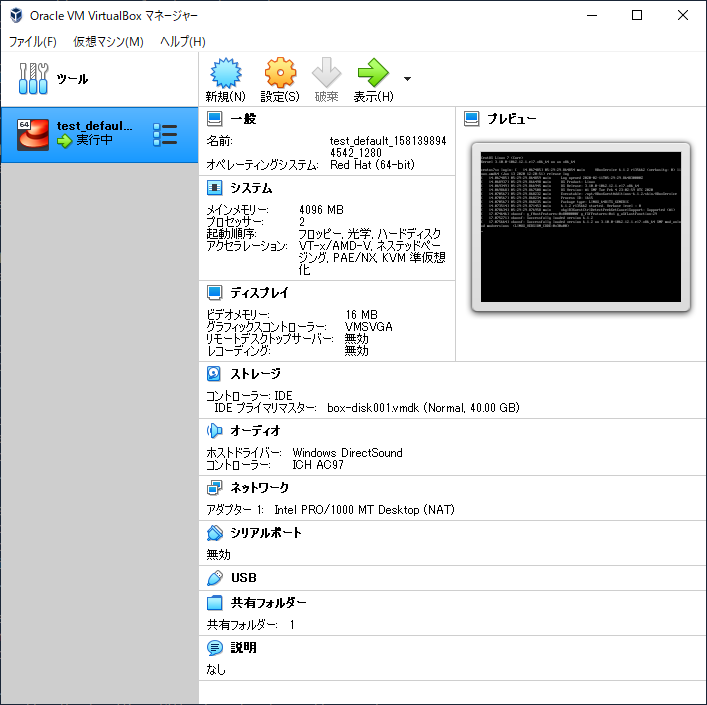The image size is (707, 705).
Task: Click the Red Hat (64-bit) OS value
Action: click(x=372, y=165)
